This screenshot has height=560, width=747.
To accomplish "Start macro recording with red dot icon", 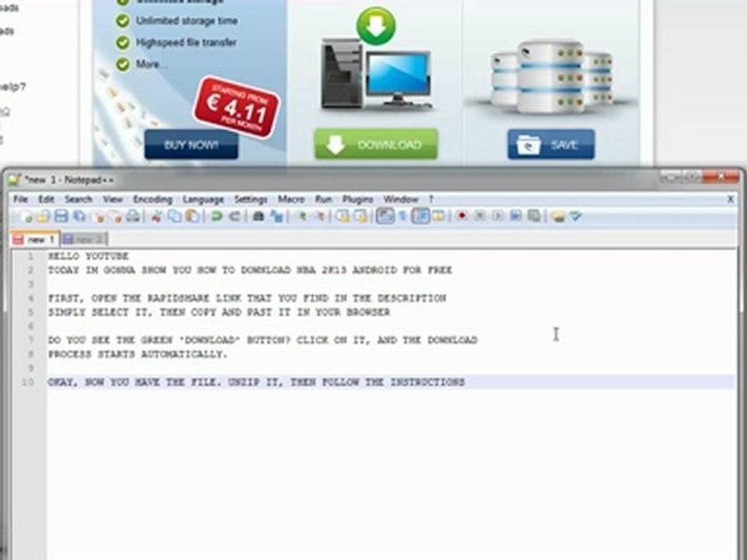I will (x=461, y=217).
